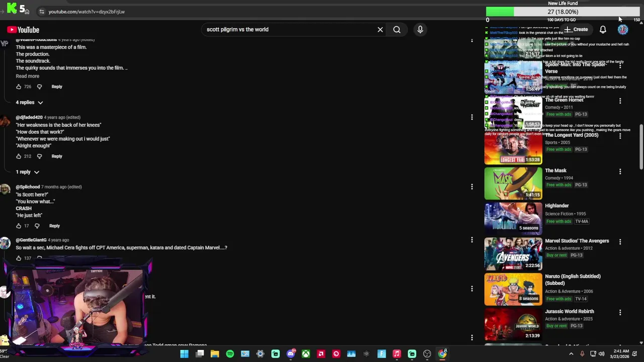Screen dimensions: 644x362
Task: Show hidden system tray icons
Action: click(x=571, y=354)
